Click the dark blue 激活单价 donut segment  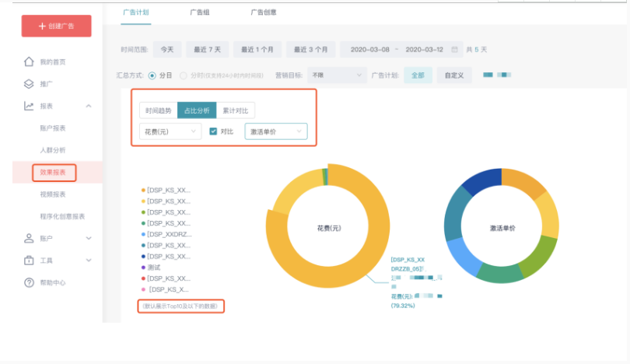[483, 180]
